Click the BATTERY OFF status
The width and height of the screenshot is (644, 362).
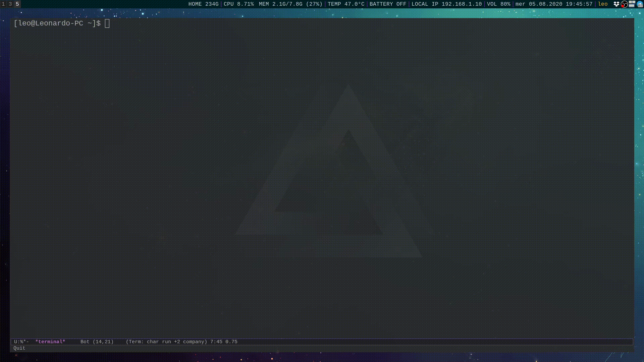[388, 4]
